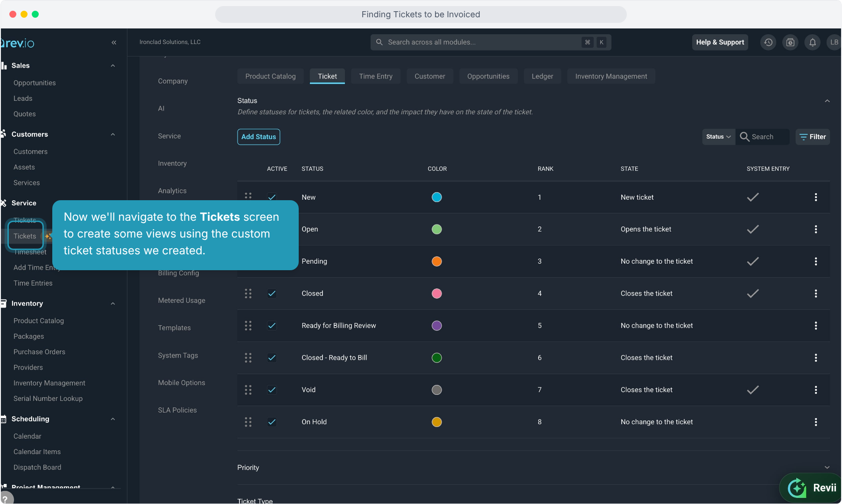Toggle Active checkbox for Closed - Ready to Bill
This screenshot has height=504, width=842.
[x=272, y=358]
